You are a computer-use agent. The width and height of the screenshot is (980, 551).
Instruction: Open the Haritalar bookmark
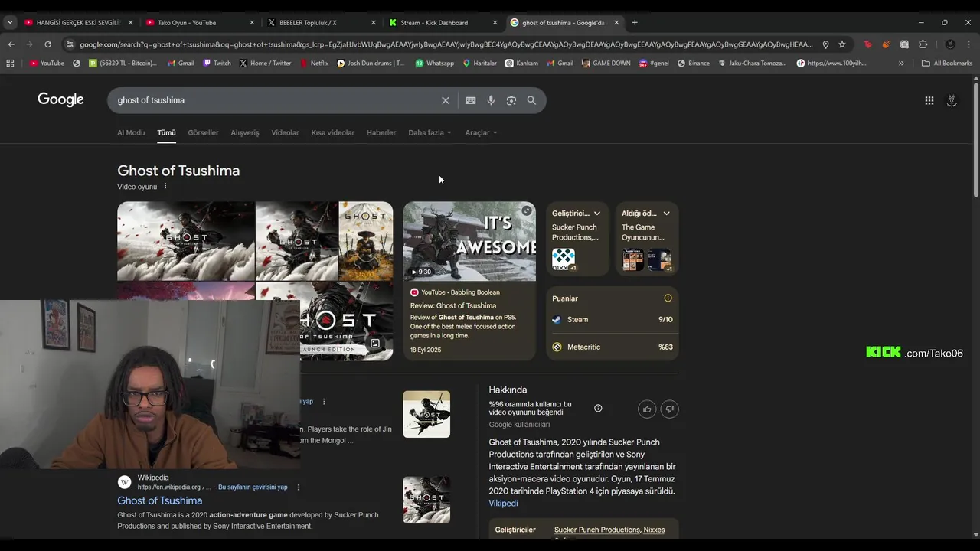coord(479,63)
